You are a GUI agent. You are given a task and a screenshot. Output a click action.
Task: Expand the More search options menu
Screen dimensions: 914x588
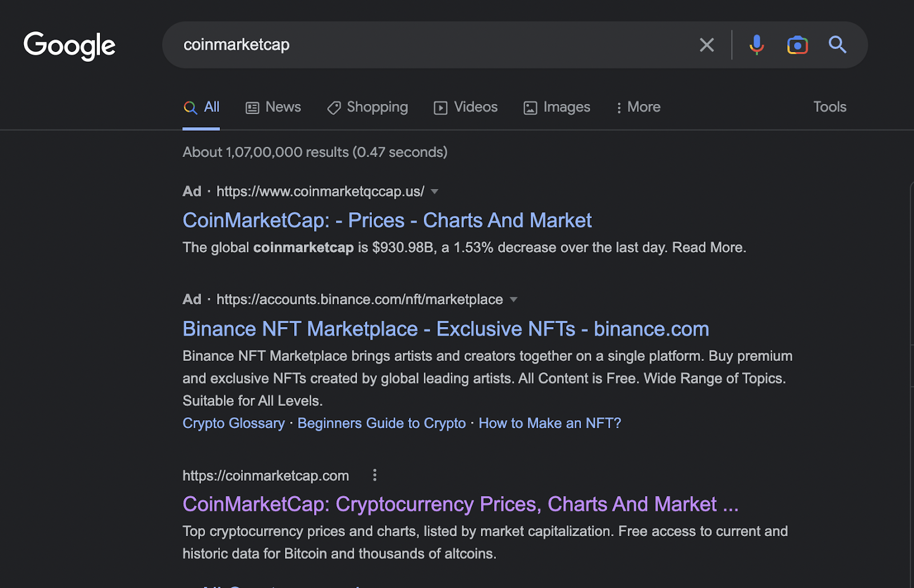638,107
